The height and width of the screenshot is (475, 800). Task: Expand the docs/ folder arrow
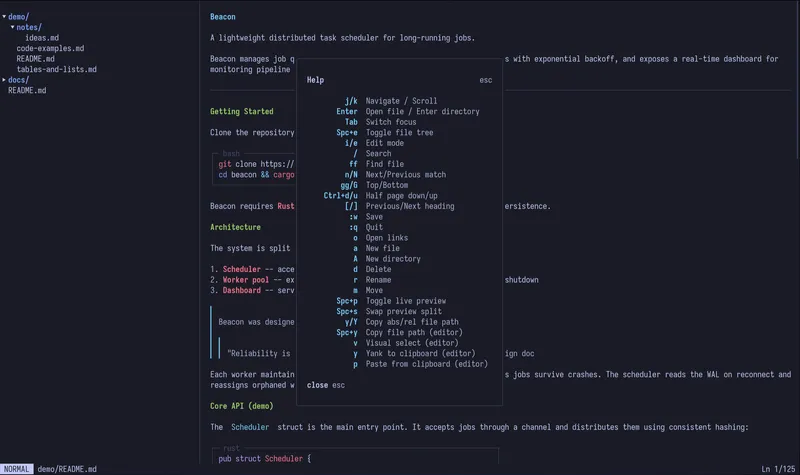[4, 80]
